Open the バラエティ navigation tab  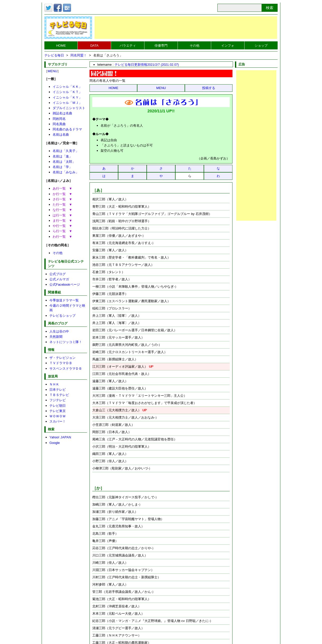[128, 45]
